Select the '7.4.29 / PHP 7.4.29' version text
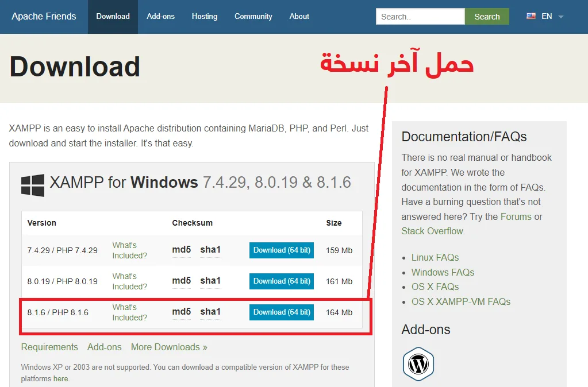The width and height of the screenshot is (588, 387). tap(62, 251)
